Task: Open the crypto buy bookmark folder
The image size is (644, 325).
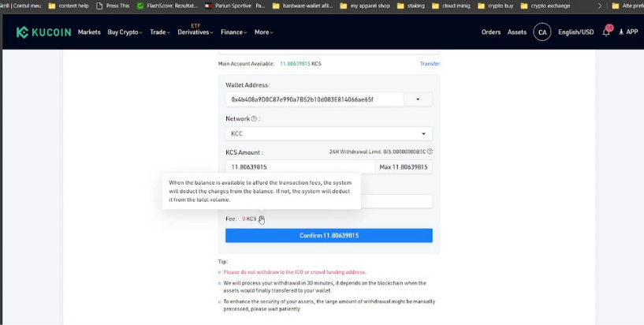Action: [x=495, y=6]
